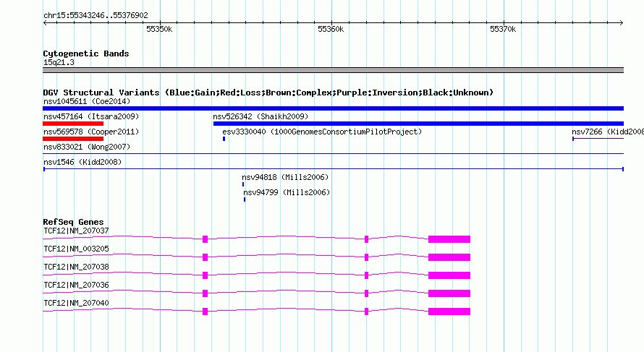Click the blue nsv526342 gain bar

(x=418, y=124)
